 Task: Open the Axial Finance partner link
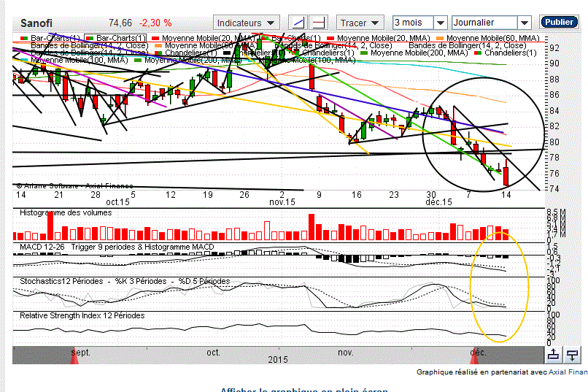tap(568, 372)
